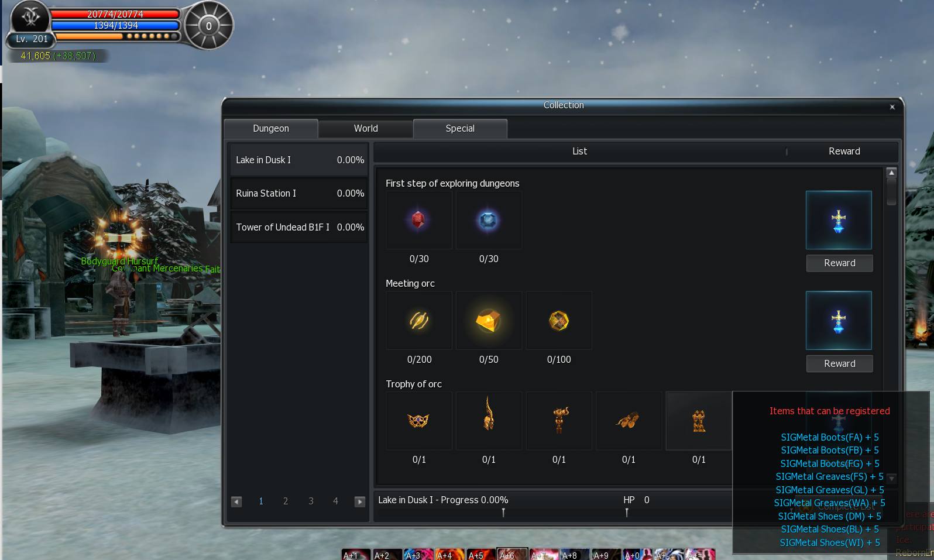Click the Meeting orc 0/200 item icon
Image resolution: width=934 pixels, height=560 pixels.
click(419, 321)
